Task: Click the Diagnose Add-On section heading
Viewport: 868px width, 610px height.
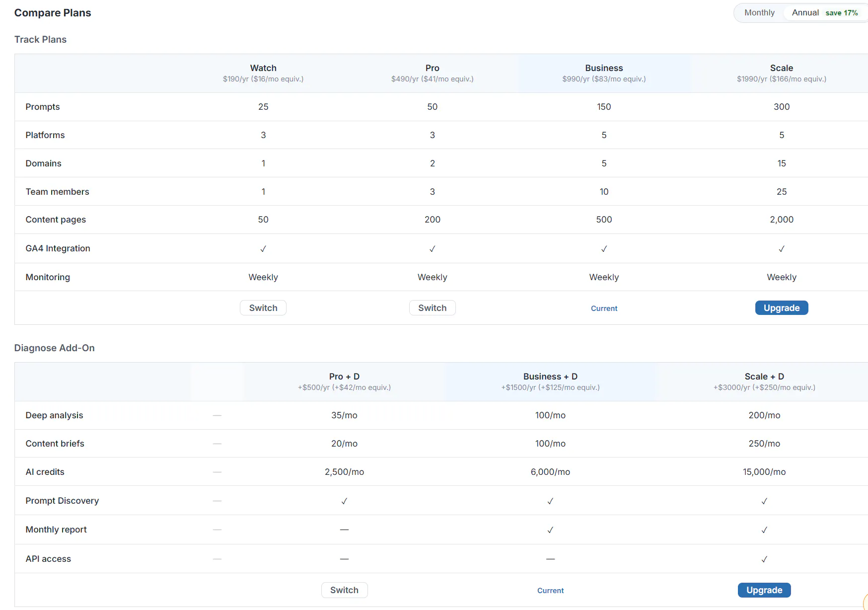Action: coord(54,348)
